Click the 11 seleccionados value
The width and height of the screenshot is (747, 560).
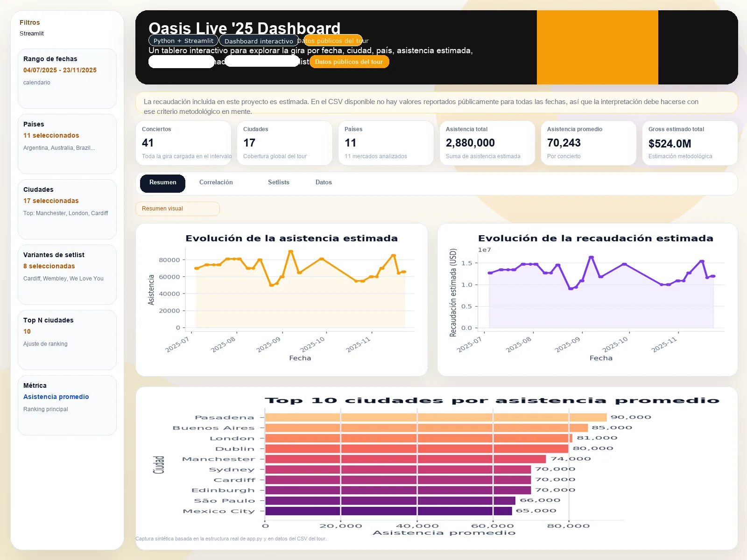[51, 135]
